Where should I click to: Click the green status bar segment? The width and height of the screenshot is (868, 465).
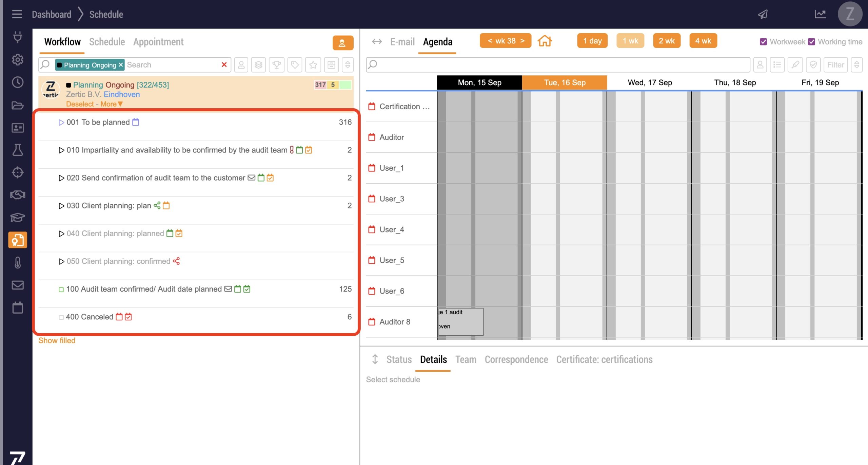[x=345, y=85]
